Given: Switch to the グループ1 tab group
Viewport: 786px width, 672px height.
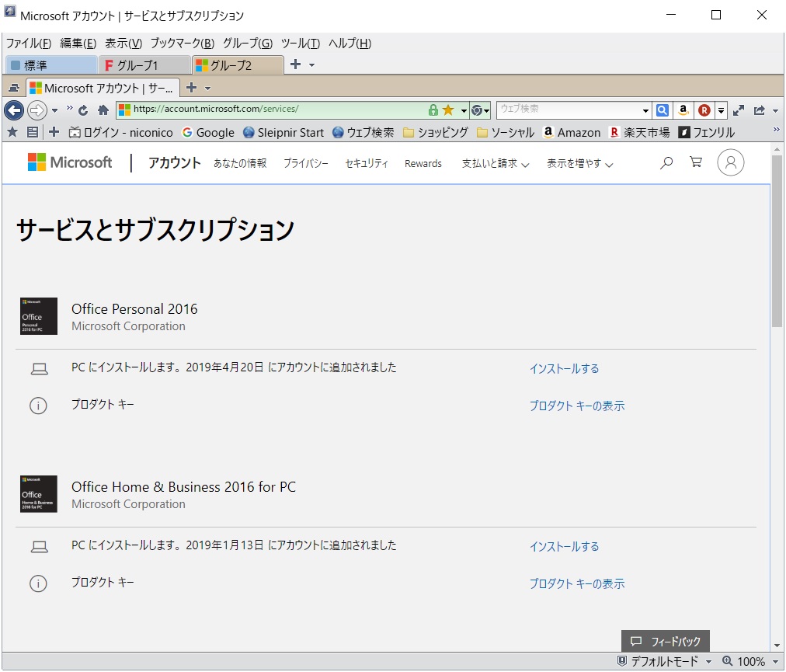Looking at the screenshot, I should (144, 65).
